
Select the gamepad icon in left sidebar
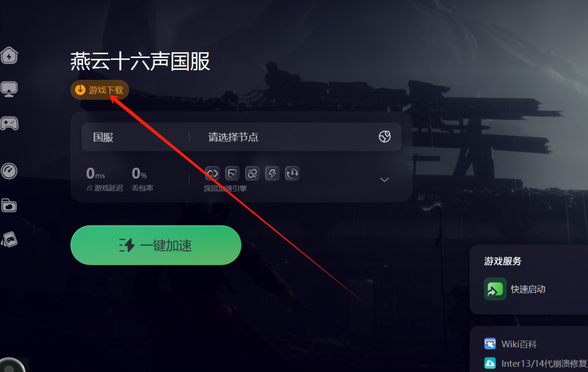[x=9, y=123]
